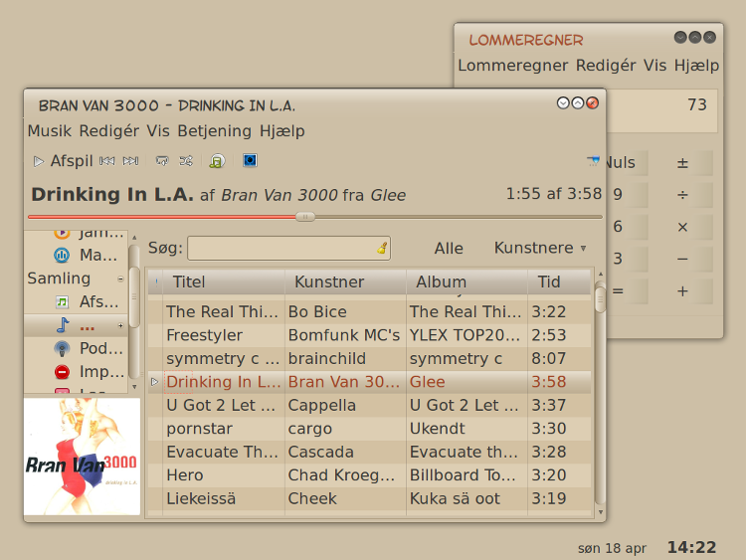
Task: Click the divide key on calculator
Action: coord(683,195)
